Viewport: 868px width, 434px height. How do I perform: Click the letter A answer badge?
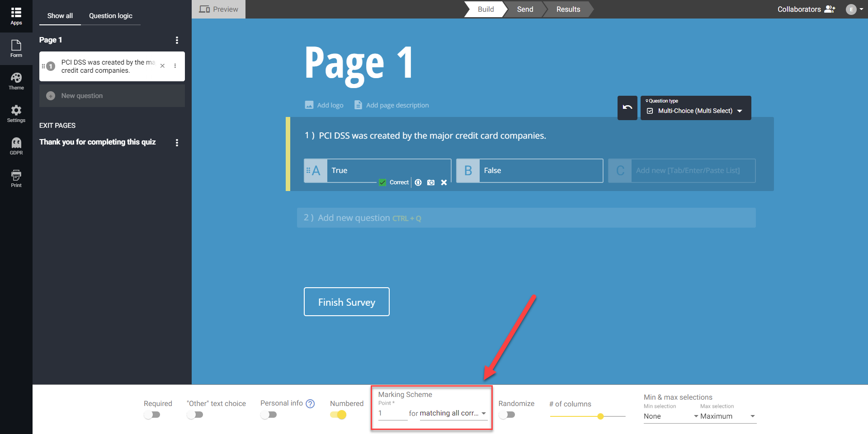pyautogui.click(x=316, y=171)
